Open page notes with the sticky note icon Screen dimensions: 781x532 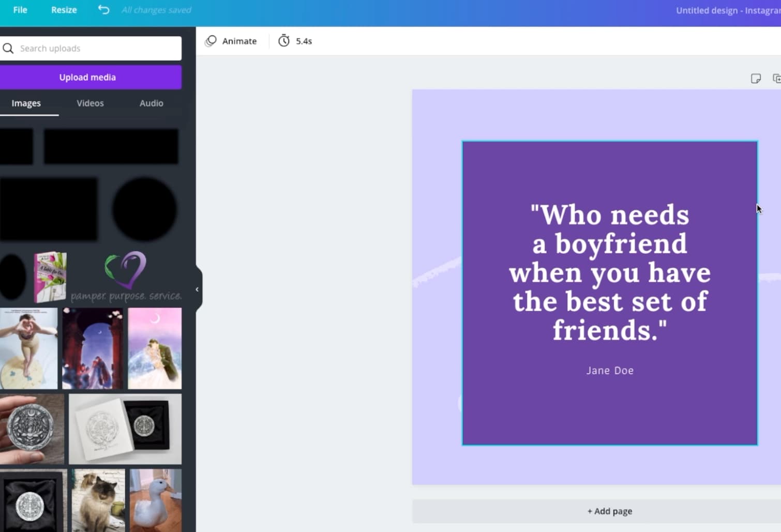click(x=756, y=78)
